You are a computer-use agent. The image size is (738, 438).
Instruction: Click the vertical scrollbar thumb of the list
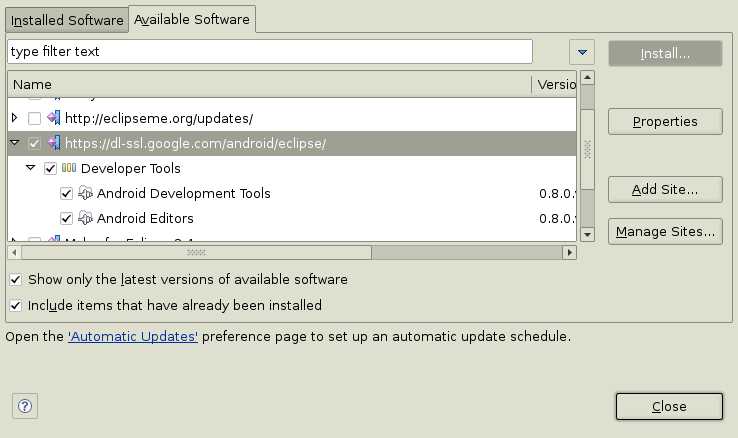[587, 149]
